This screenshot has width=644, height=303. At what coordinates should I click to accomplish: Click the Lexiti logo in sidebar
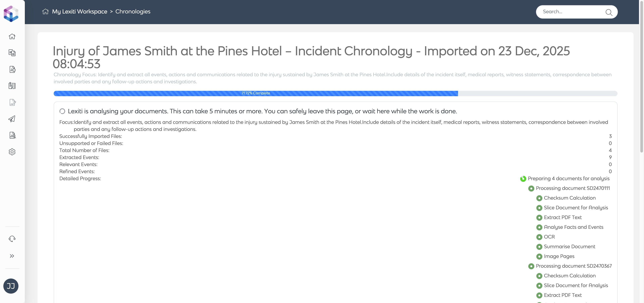pos(11,14)
